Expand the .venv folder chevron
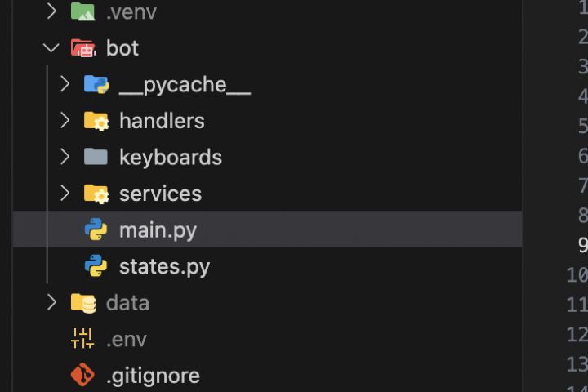 click(51, 11)
